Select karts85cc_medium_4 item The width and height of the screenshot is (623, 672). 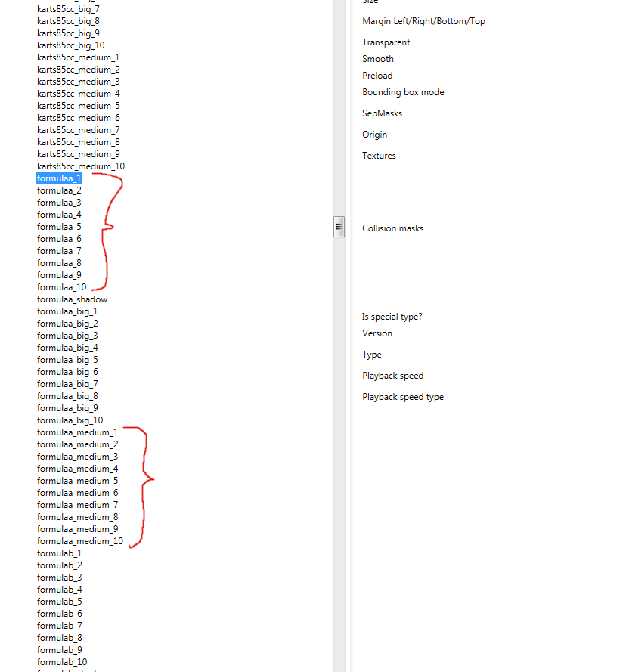point(79,94)
